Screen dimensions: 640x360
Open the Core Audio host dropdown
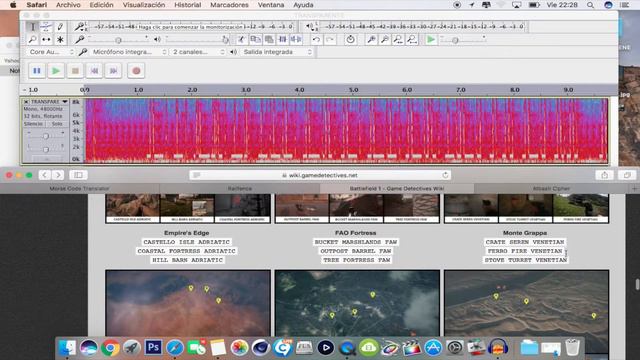pos(51,52)
